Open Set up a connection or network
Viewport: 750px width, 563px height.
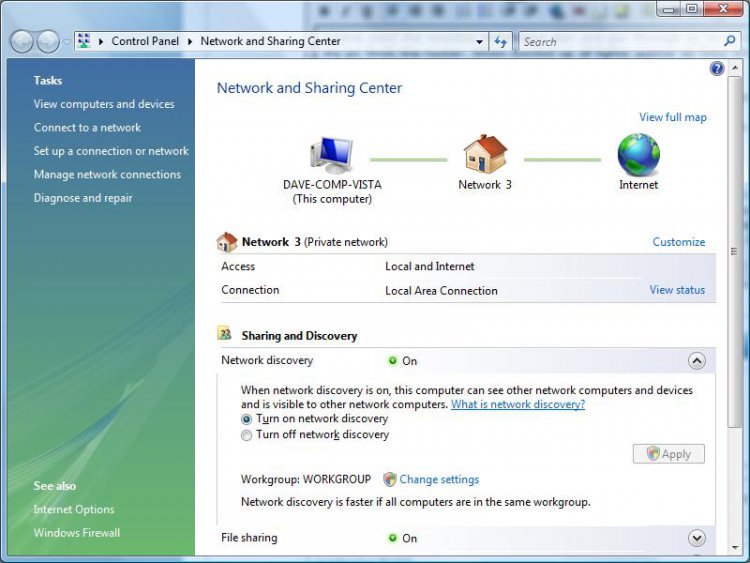click(111, 151)
